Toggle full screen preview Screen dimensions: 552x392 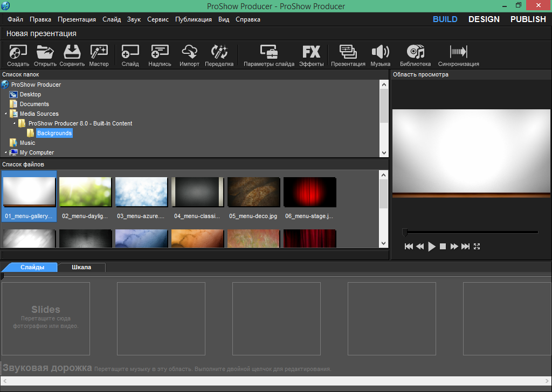477,247
